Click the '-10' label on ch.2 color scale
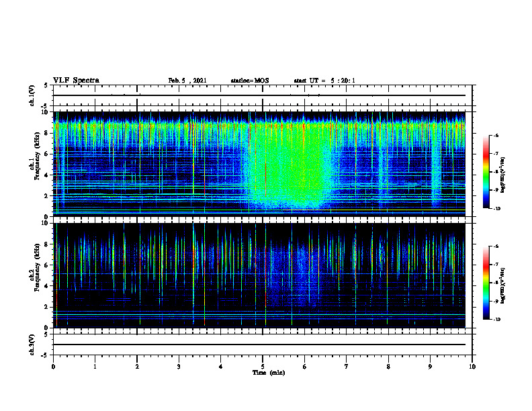Image resolution: width=532 pixels, height=411 pixels. [496, 320]
